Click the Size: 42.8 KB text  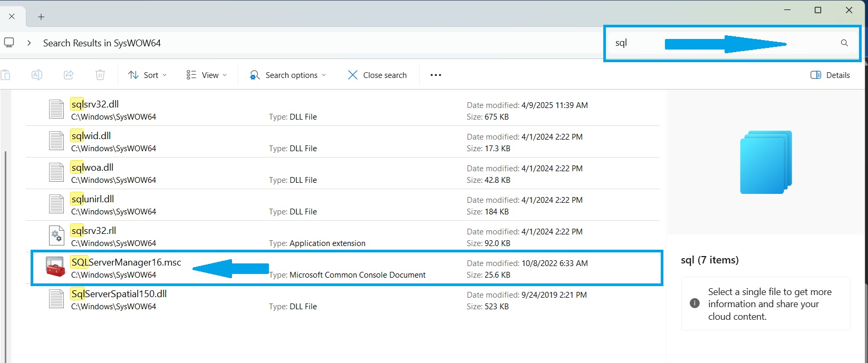(x=488, y=180)
